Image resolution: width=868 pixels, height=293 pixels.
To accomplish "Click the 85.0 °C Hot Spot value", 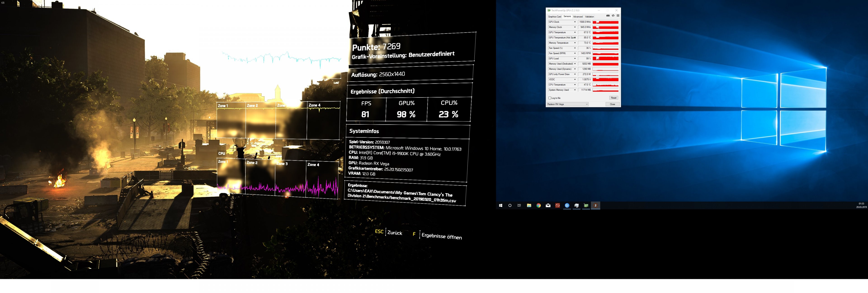I will click(585, 38).
